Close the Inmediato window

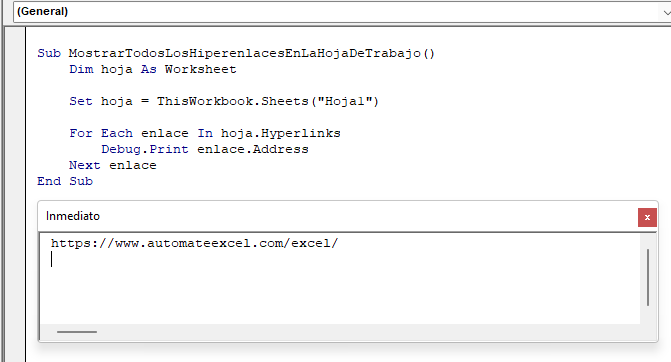[x=647, y=217]
